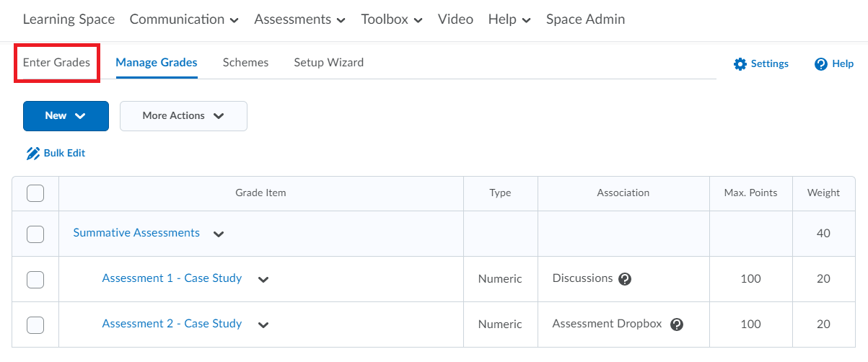The height and width of the screenshot is (362, 868).
Task: Open Summative Assessments context chevron
Action: coord(219,234)
